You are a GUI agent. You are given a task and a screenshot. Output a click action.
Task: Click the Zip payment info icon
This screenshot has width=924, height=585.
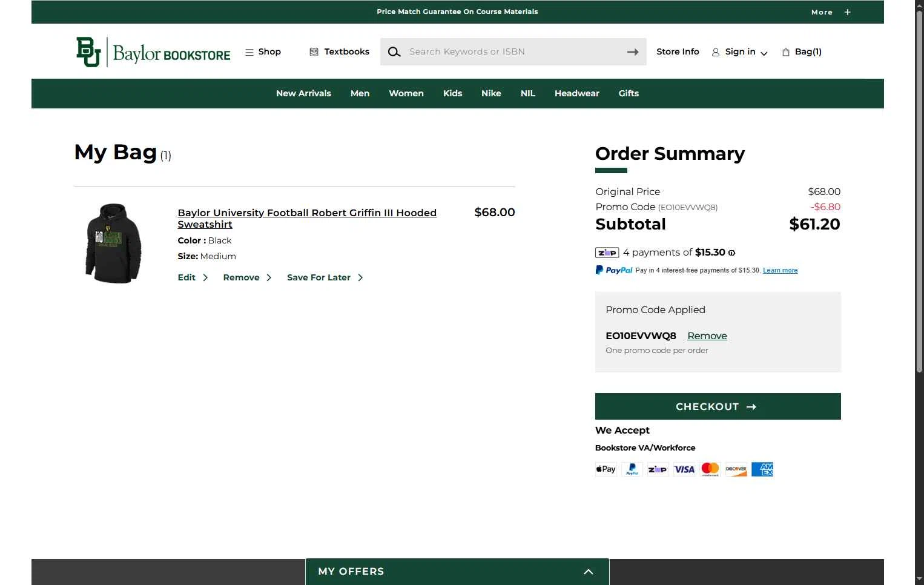(731, 253)
